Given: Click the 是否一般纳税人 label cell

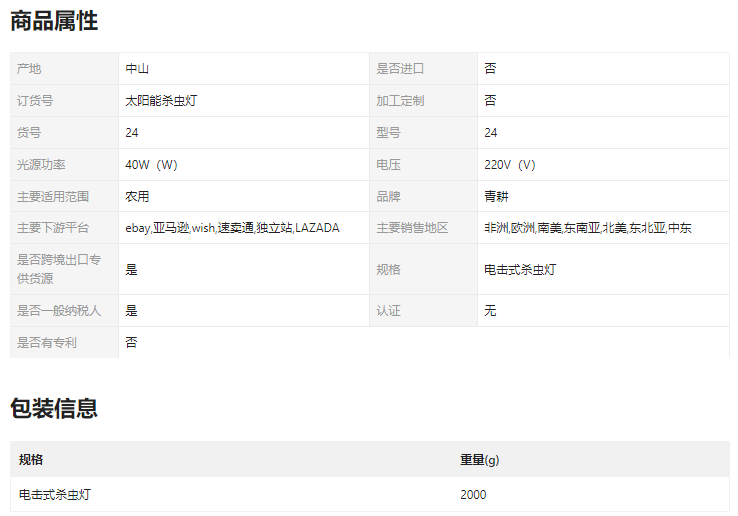Looking at the screenshot, I should tap(59, 311).
